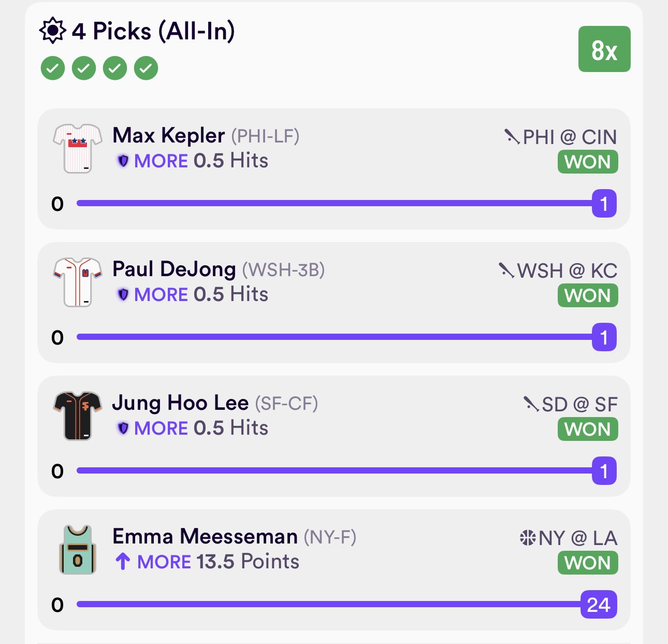Tap Jung Hoo Lee's Giants jersey icon
Image resolution: width=668 pixels, height=644 pixels.
(78, 416)
